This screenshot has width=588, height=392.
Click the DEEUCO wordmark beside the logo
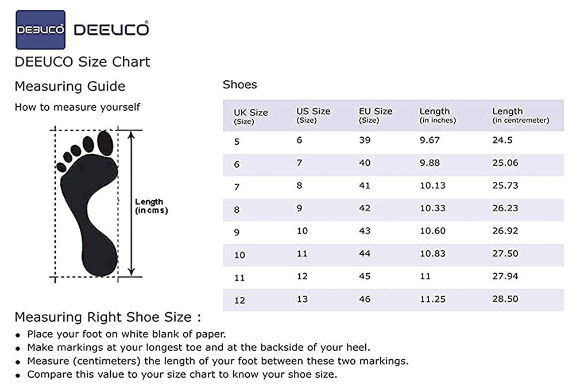(x=111, y=29)
